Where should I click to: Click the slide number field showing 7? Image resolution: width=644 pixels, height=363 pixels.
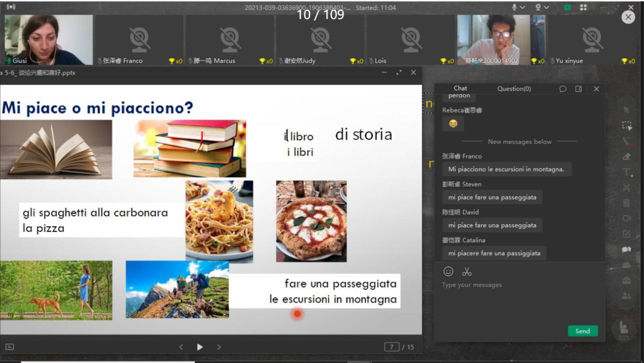point(391,347)
